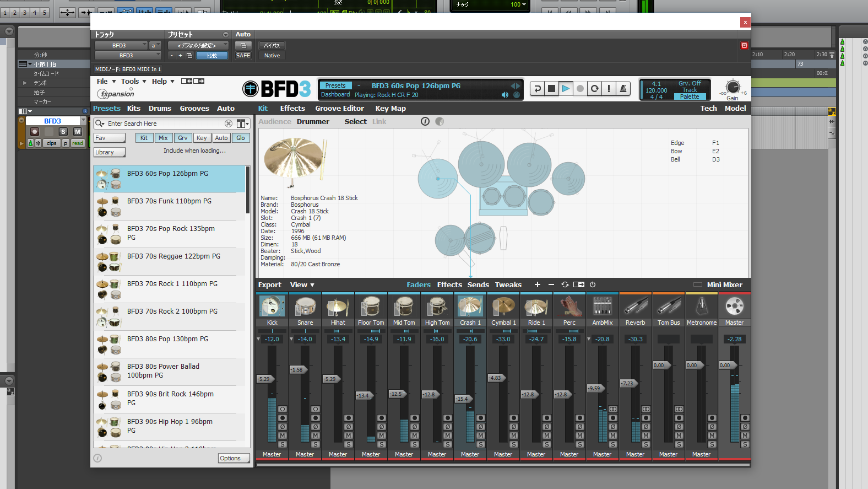Select the Snare channel icon
This screenshot has width=868, height=489.
[x=305, y=306]
